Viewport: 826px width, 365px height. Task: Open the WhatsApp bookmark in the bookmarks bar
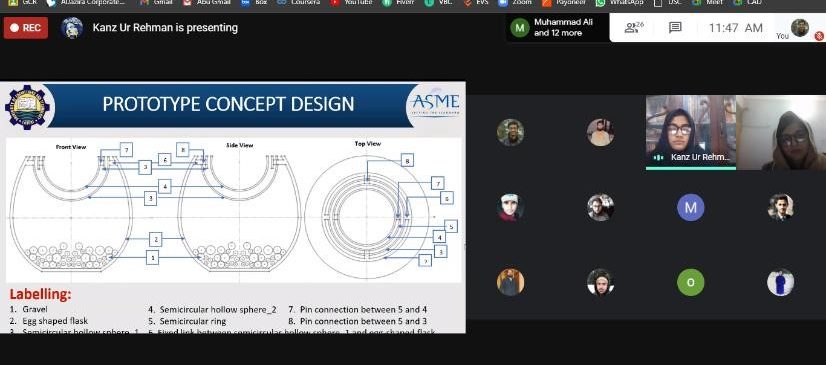(x=620, y=3)
